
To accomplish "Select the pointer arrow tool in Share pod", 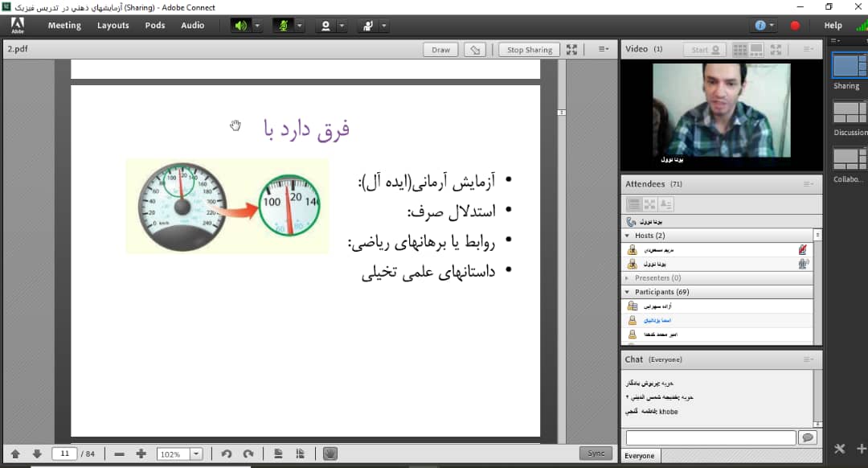I will pyautogui.click(x=475, y=50).
